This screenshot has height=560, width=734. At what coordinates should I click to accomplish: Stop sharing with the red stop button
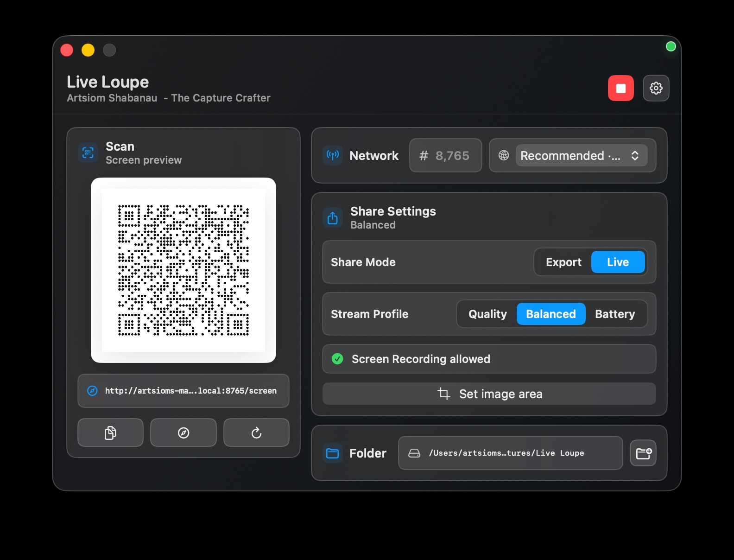tap(621, 88)
